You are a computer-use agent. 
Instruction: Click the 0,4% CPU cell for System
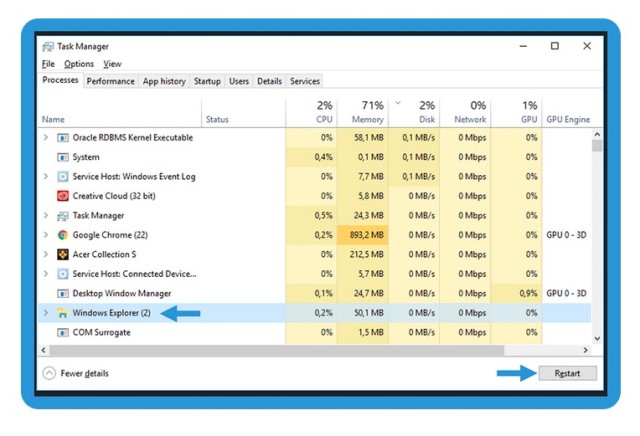tap(311, 157)
